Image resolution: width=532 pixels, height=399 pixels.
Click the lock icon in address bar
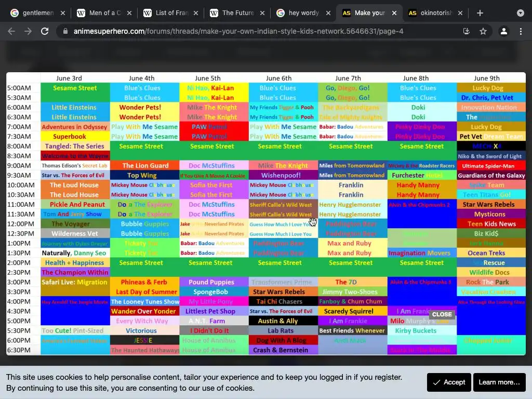pyautogui.click(x=65, y=31)
